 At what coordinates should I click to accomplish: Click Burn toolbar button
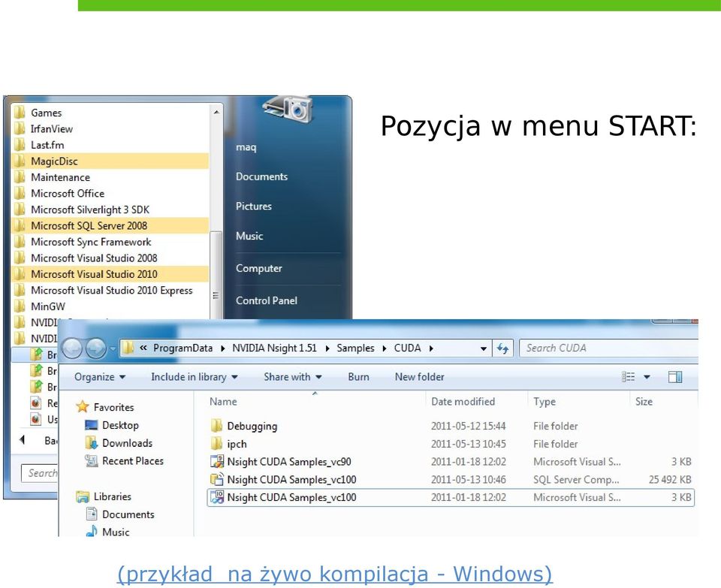tap(359, 377)
